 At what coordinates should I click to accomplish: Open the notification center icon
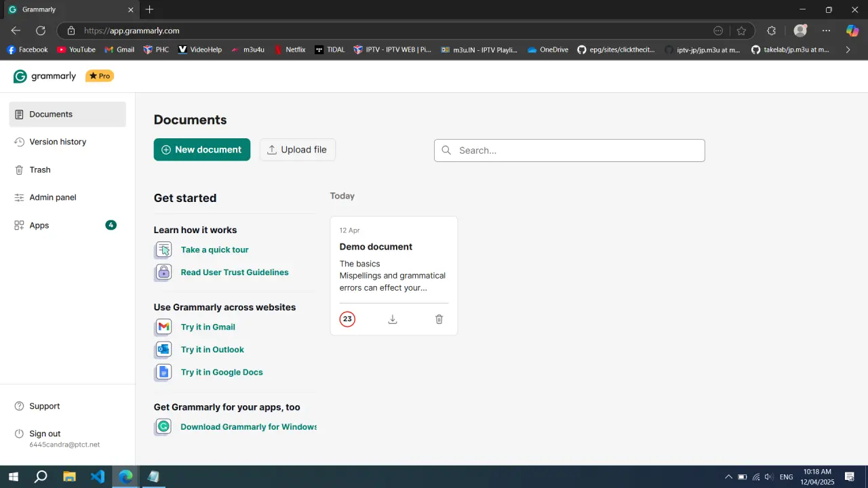click(849, 476)
